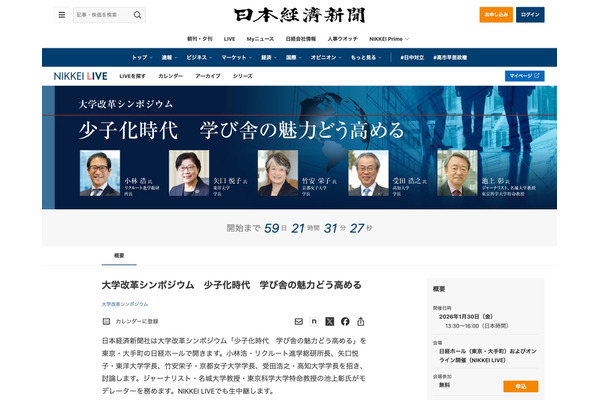Click the マイページ button
Viewport: 600px width, 400px height.
524,76
